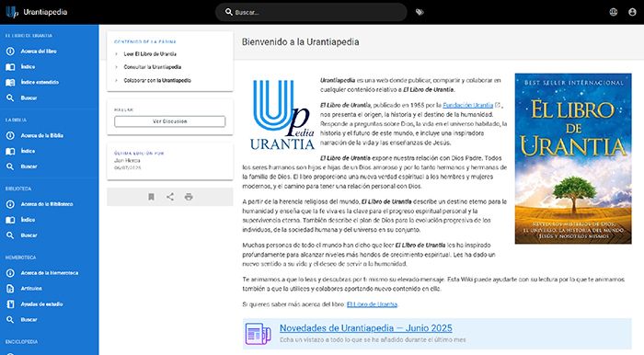Open the tags icon beside search bar

coord(420,12)
